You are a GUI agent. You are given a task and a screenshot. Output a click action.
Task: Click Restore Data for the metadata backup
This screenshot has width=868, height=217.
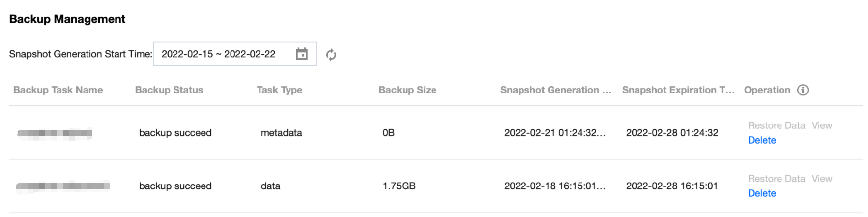pyautogui.click(x=776, y=125)
